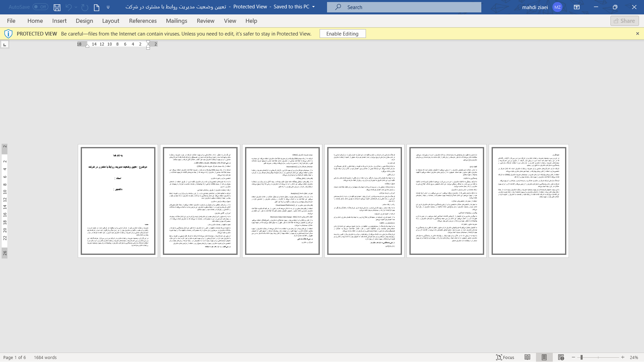Viewport: 644px width, 362px height.
Task: Open the Design tab
Action: 85,21
